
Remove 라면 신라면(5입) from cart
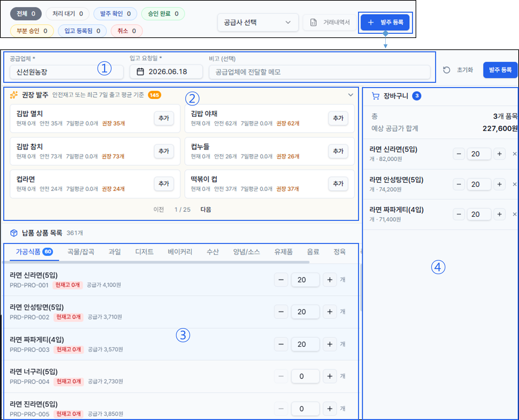coord(514,154)
